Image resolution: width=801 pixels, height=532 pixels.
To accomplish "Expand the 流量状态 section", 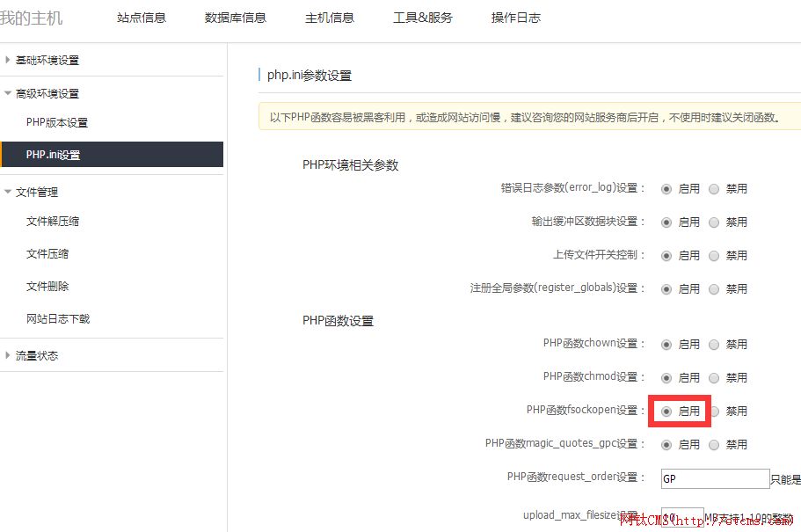I will click(37, 355).
